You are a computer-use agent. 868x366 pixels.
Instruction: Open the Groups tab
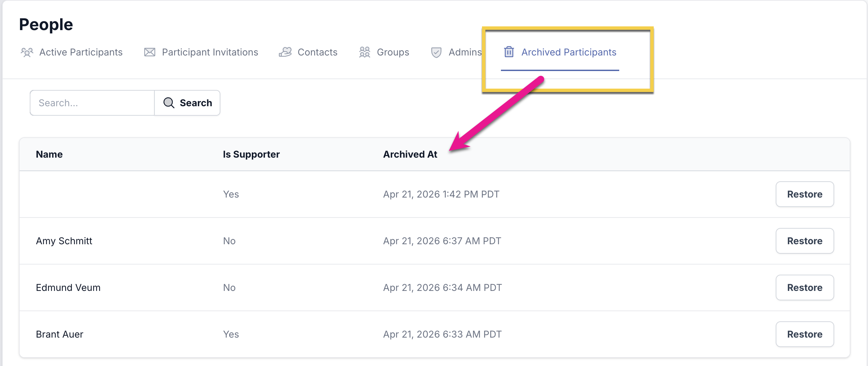(x=393, y=52)
